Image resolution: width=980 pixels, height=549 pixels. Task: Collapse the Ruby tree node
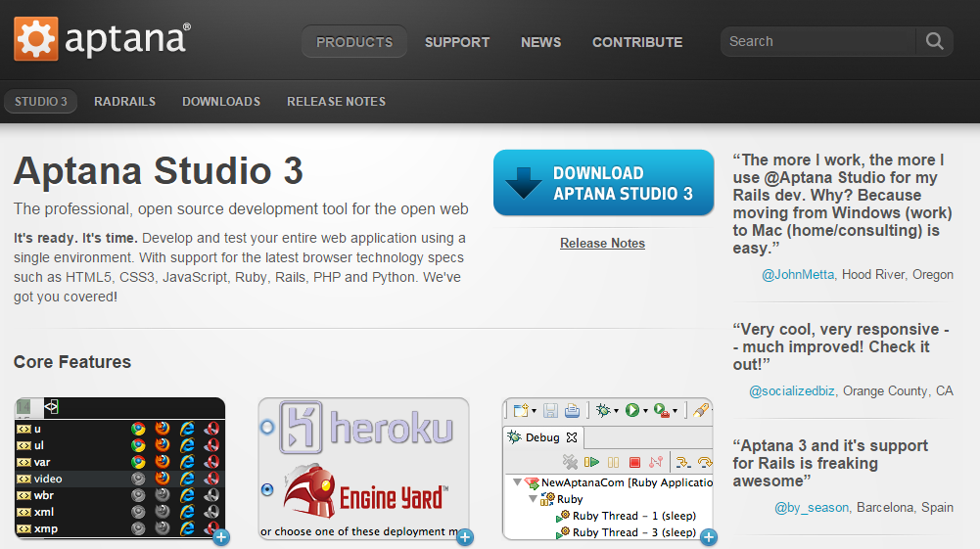[x=533, y=499]
